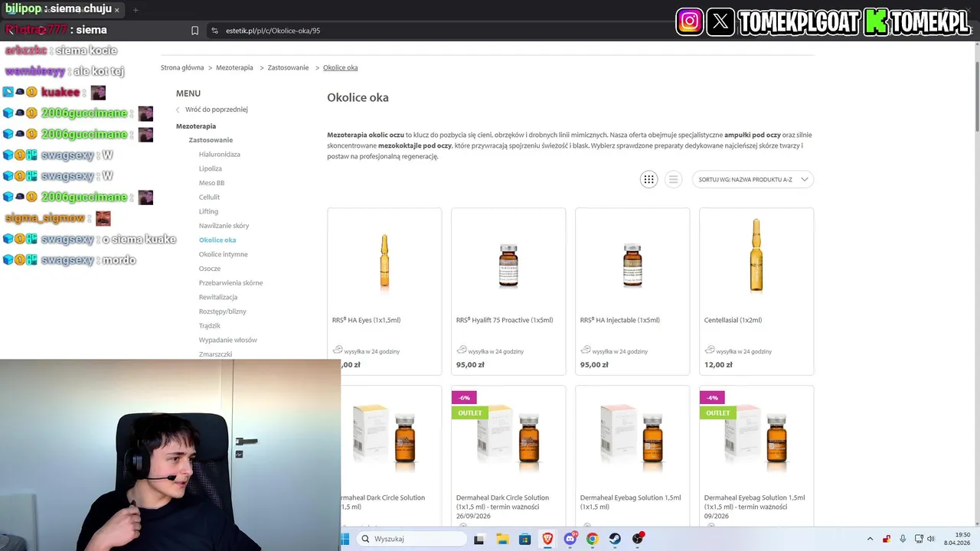Viewport: 980px width, 551px height.
Task: Open Rewitalizacja category
Action: (x=218, y=297)
